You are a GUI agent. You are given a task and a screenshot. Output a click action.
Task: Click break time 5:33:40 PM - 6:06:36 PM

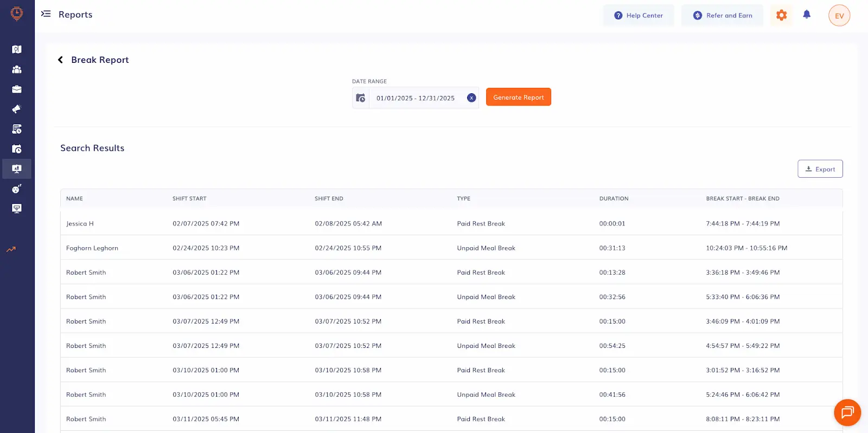743,297
